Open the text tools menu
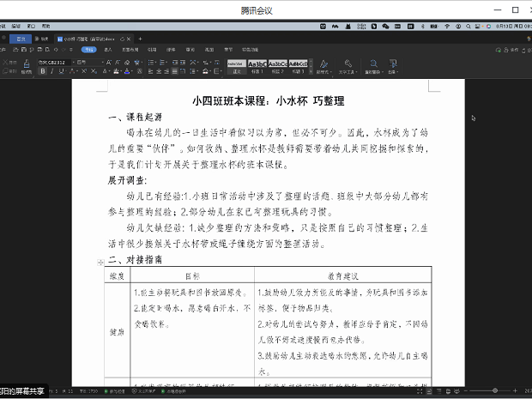Screen dimensions: 532x399 click(x=348, y=67)
